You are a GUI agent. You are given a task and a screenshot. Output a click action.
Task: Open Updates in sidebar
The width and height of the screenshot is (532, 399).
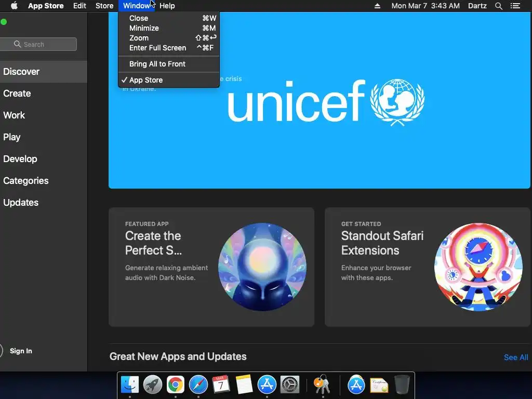[44, 203]
